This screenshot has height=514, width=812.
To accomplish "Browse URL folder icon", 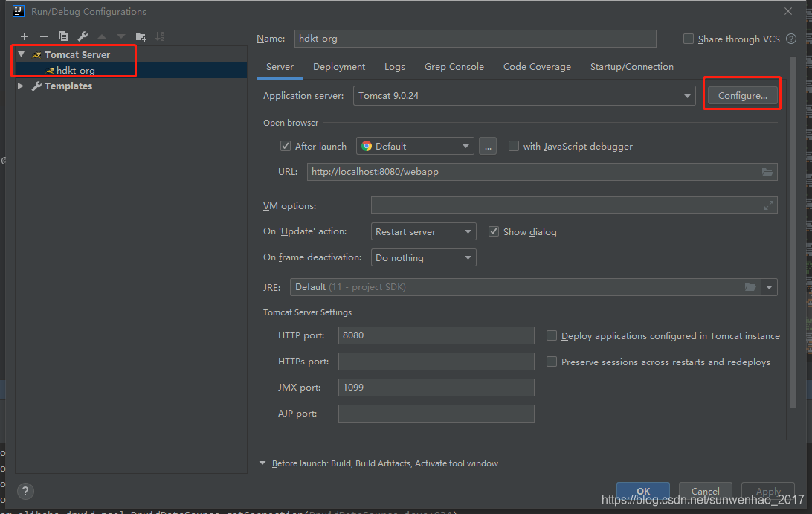I will click(767, 172).
